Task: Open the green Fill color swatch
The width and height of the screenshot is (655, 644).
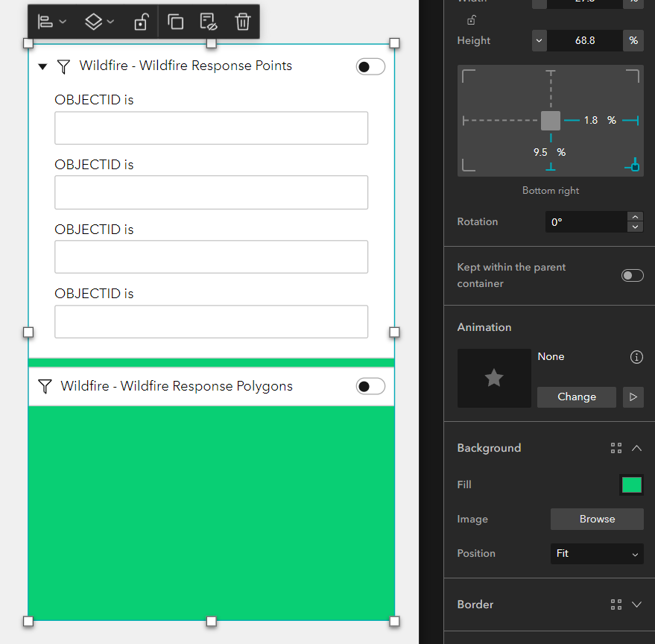Action: (x=632, y=485)
